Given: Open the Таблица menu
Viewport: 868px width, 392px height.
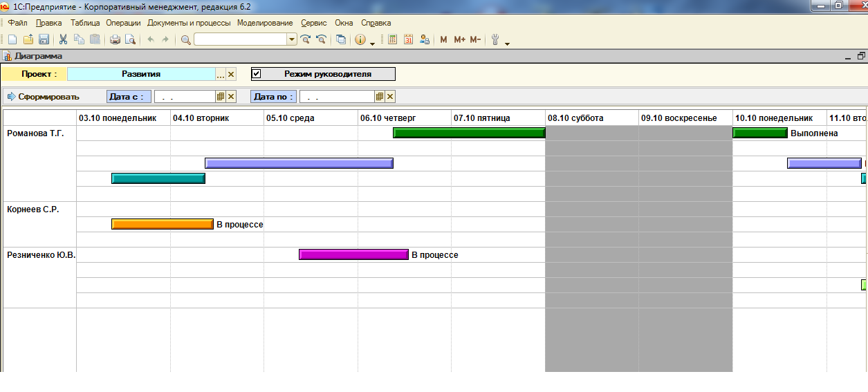Looking at the screenshot, I should tap(85, 23).
